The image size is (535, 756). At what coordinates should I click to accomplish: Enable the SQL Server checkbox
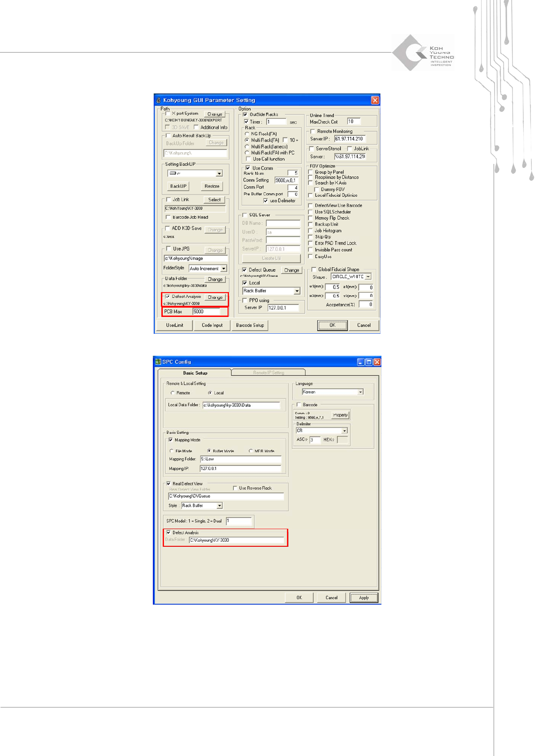tap(245, 215)
